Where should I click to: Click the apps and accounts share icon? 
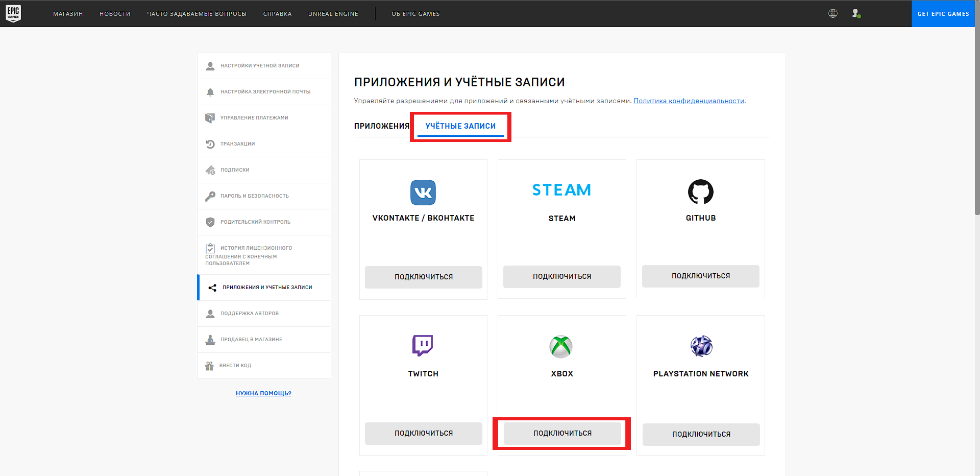tap(212, 288)
